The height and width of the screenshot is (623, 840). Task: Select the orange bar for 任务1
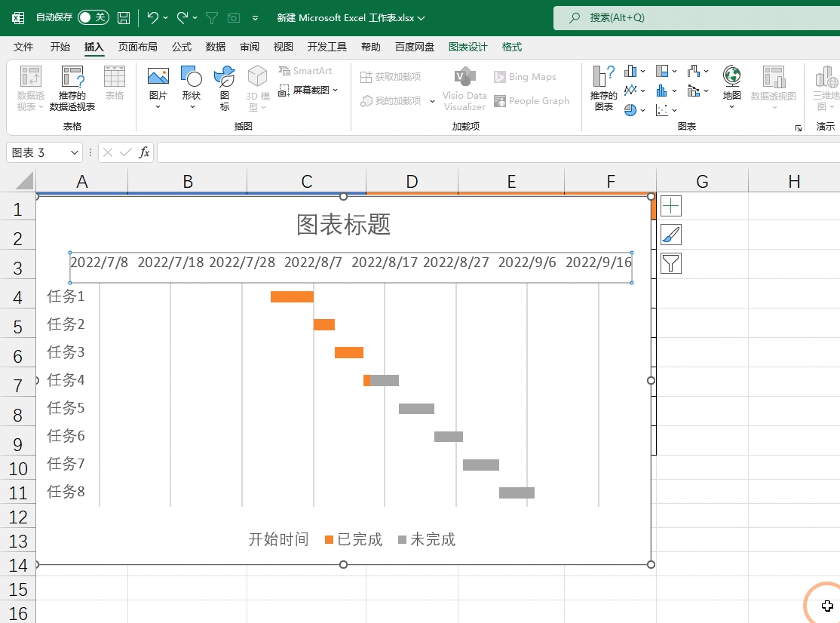pyautogui.click(x=292, y=296)
